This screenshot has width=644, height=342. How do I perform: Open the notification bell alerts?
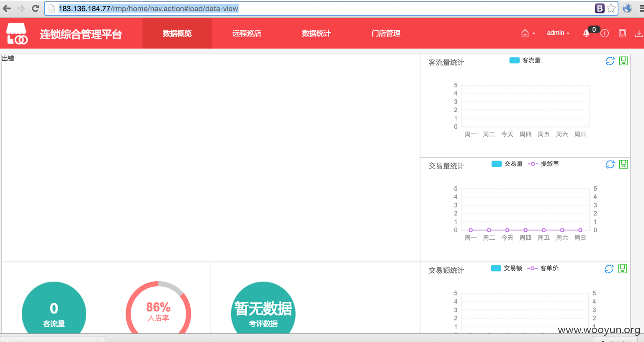586,34
